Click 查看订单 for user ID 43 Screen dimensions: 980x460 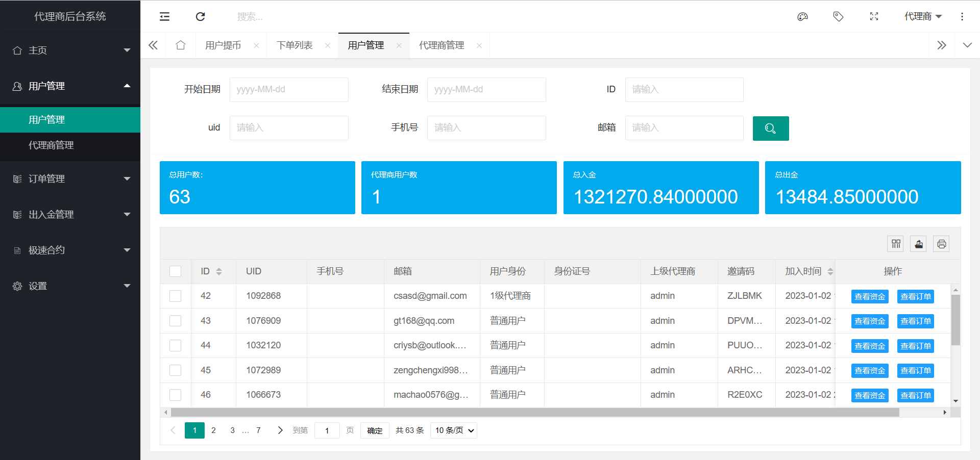[x=915, y=321]
